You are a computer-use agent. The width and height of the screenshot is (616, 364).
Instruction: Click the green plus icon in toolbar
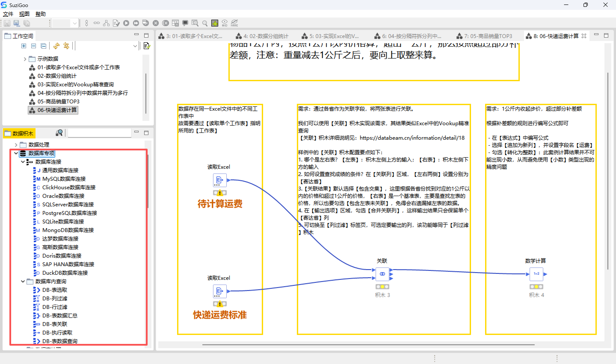pos(215,23)
